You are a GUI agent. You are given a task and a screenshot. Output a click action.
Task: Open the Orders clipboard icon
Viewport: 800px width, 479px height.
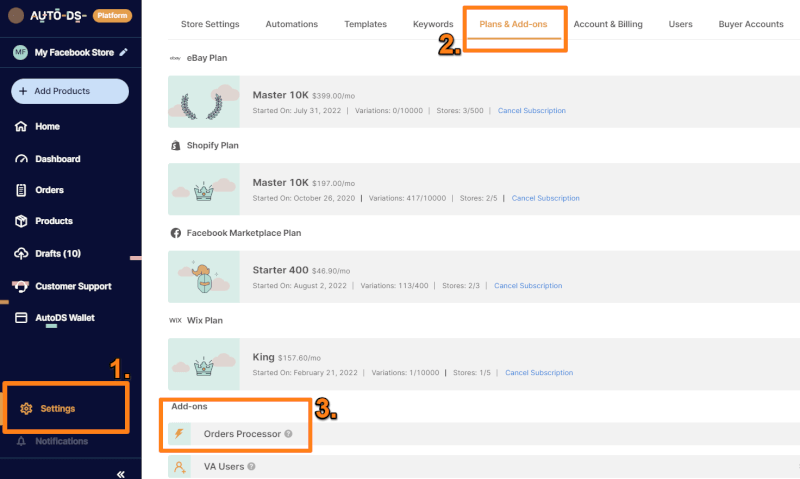pos(21,190)
